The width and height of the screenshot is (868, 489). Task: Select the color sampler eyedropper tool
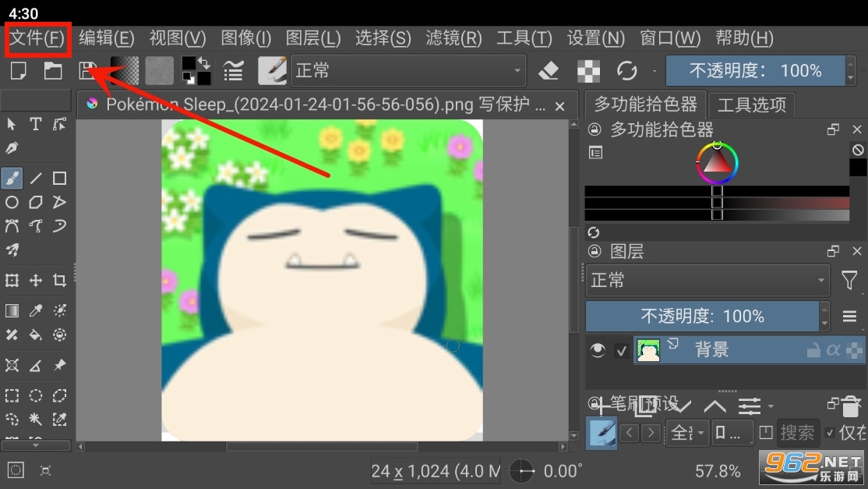(x=35, y=310)
